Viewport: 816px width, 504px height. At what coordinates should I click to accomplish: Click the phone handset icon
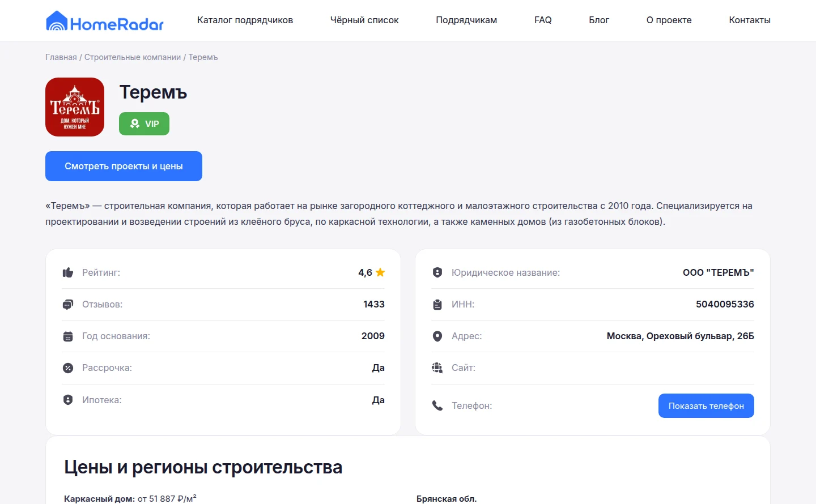click(x=437, y=405)
